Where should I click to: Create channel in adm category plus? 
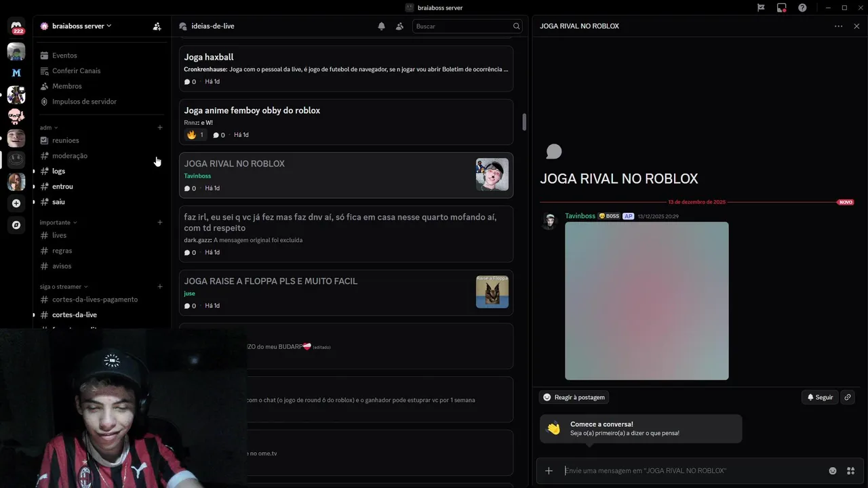[160, 127]
